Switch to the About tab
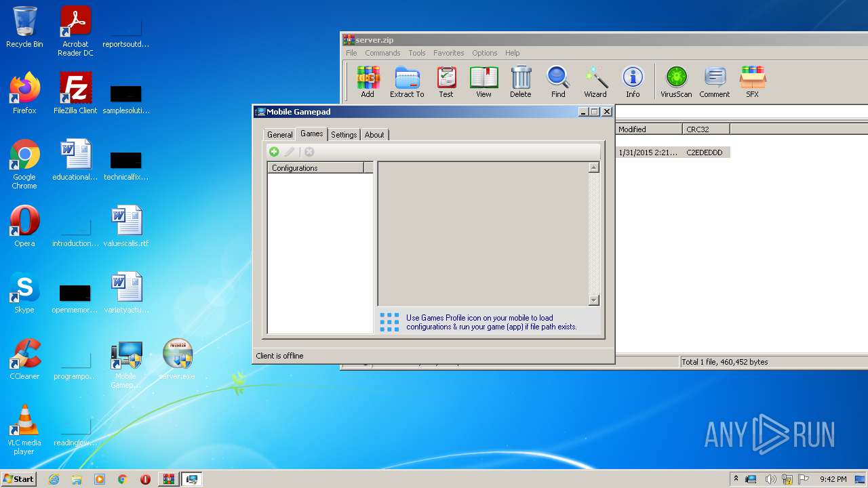The height and width of the screenshot is (488, 868). (374, 135)
